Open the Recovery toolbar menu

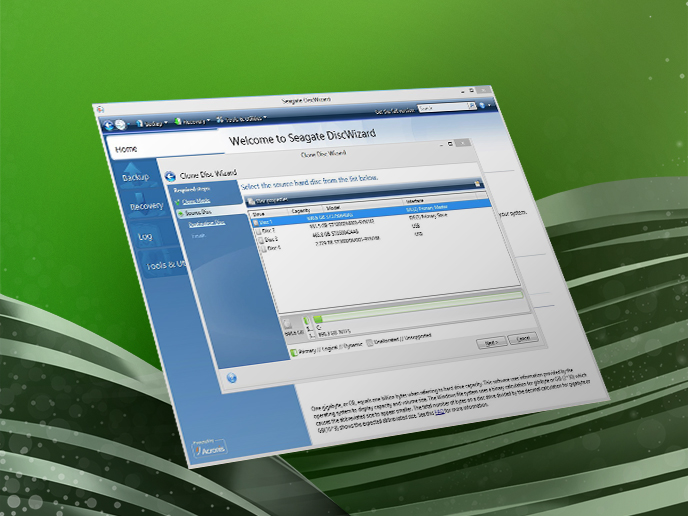pos(192,121)
